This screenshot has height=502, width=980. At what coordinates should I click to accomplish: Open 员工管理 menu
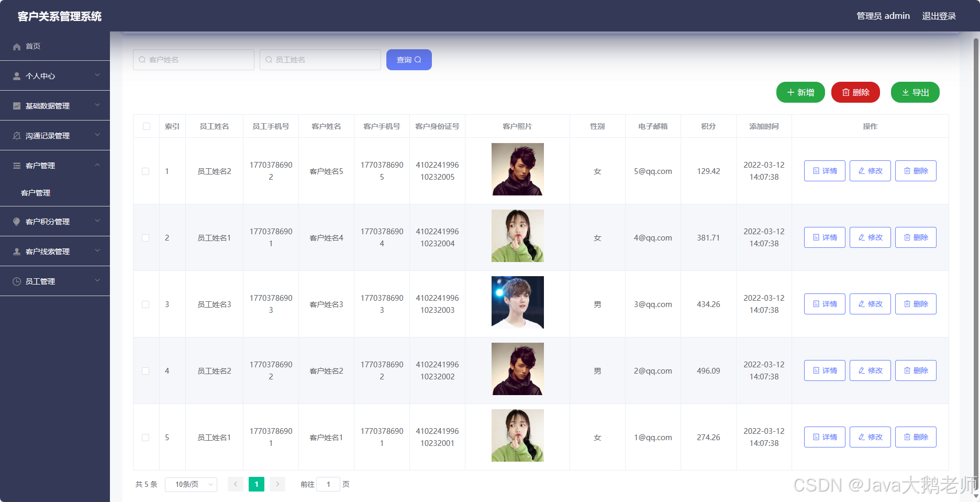coord(55,281)
